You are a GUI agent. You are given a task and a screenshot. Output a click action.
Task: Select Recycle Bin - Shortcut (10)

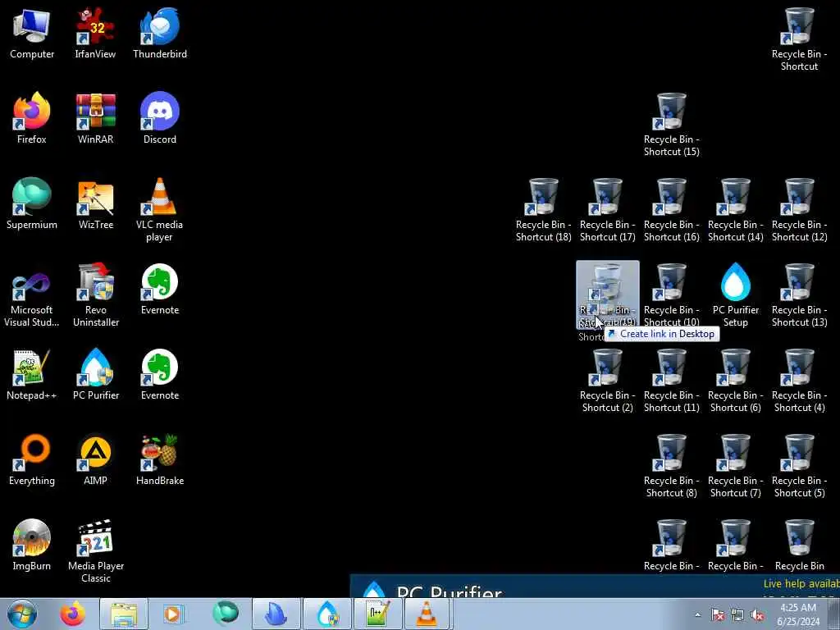(671, 295)
